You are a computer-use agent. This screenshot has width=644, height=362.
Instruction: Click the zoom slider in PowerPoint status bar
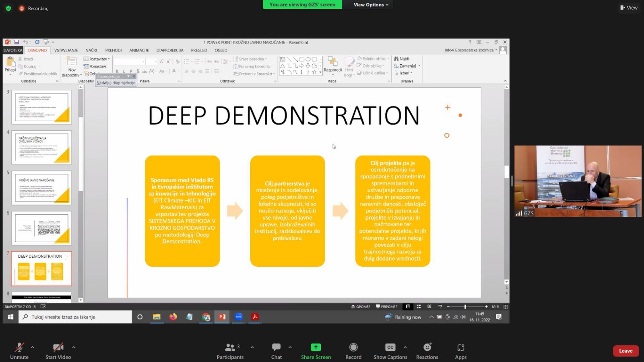466,306
